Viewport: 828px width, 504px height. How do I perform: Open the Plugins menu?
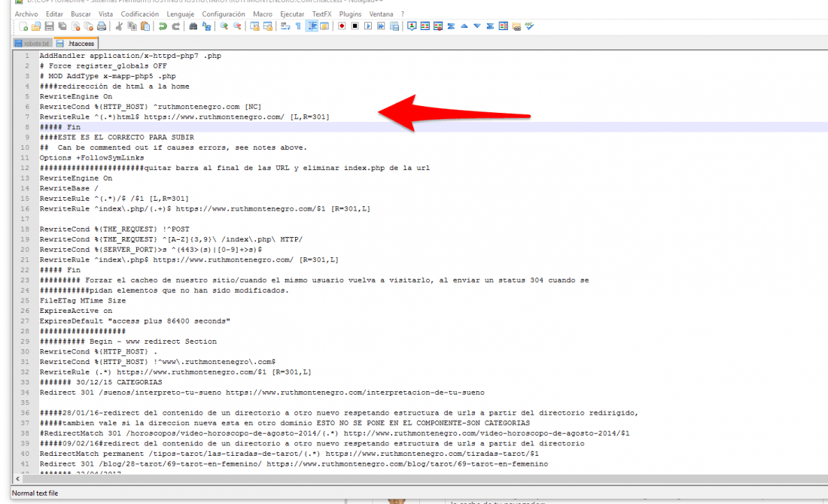coord(350,14)
